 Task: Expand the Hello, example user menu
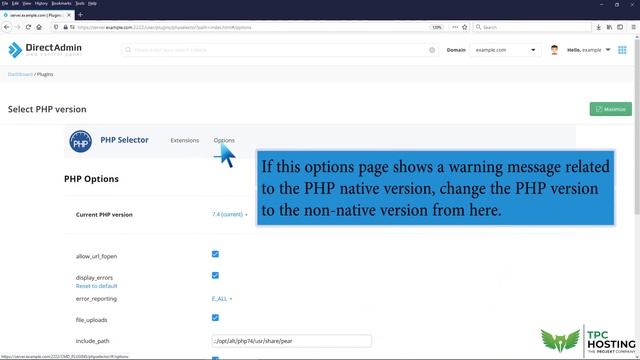coord(589,50)
